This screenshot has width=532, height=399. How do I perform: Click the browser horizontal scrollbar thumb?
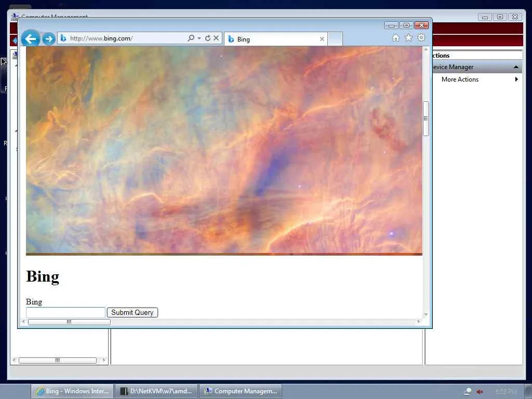[x=69, y=322]
